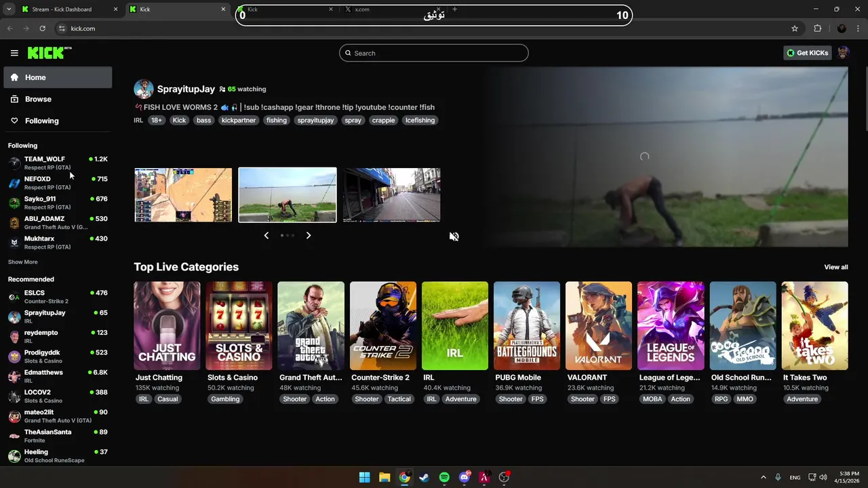
Task: Unmute the featured stream volume icon
Action: point(454,237)
